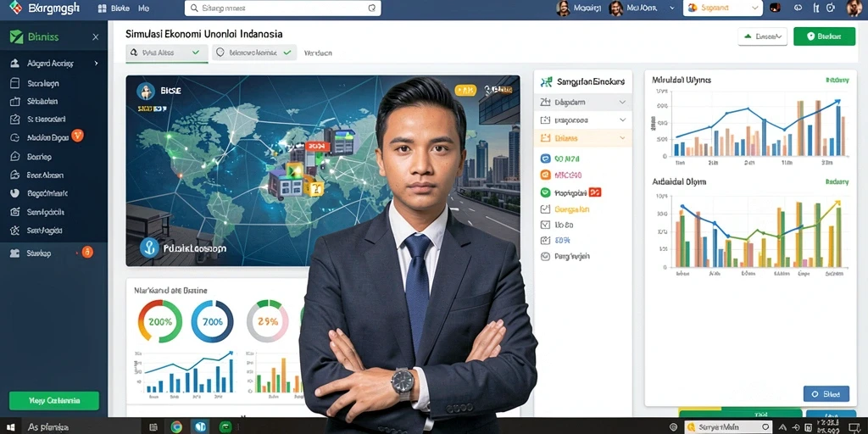The height and width of the screenshot is (434, 868).
Task: Tick the 80% checkbox in the list
Action: click(x=545, y=240)
